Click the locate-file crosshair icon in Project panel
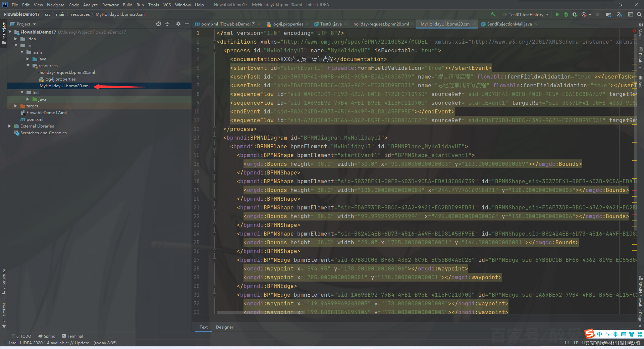Screen dimensions: 644x349 tap(159, 24)
